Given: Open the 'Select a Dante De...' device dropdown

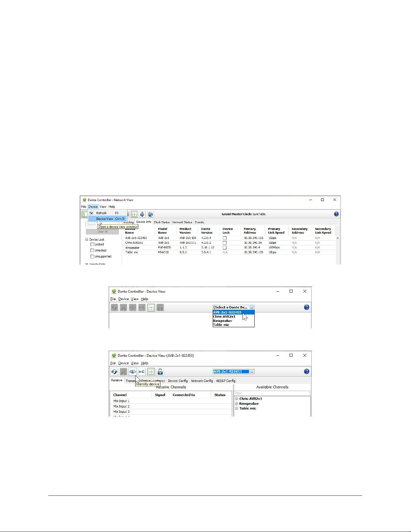Looking at the screenshot, I should (234, 307).
